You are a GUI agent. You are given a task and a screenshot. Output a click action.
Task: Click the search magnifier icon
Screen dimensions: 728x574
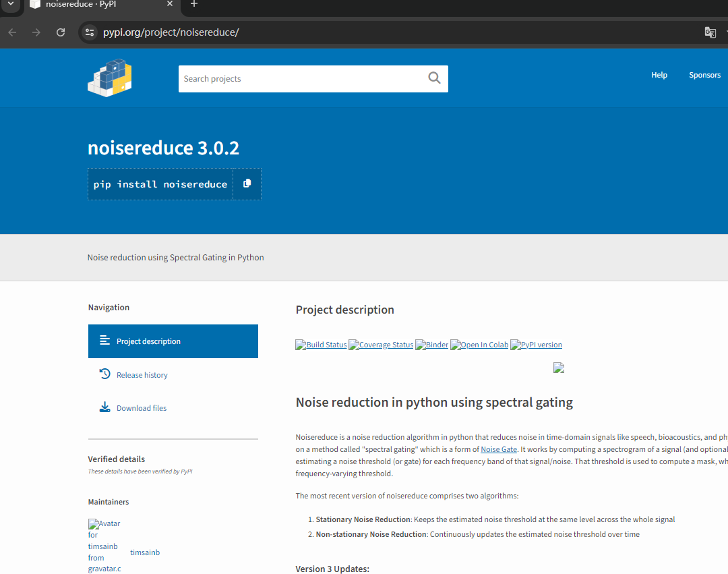click(x=434, y=78)
